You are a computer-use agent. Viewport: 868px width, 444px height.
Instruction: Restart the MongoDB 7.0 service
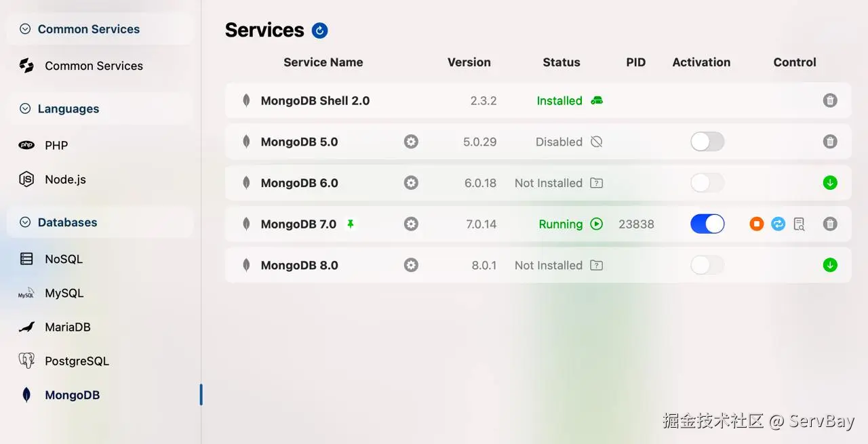(778, 224)
